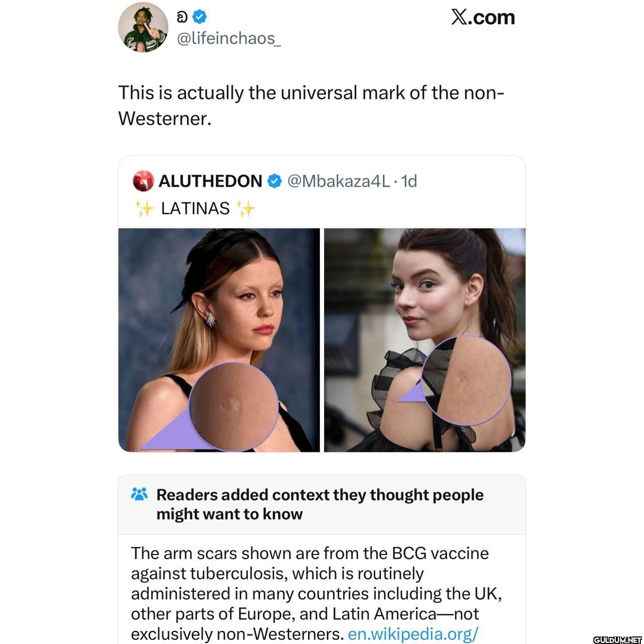Open the left photo with blonde hair
Viewport: 644px width, 644px height.
tap(219, 340)
